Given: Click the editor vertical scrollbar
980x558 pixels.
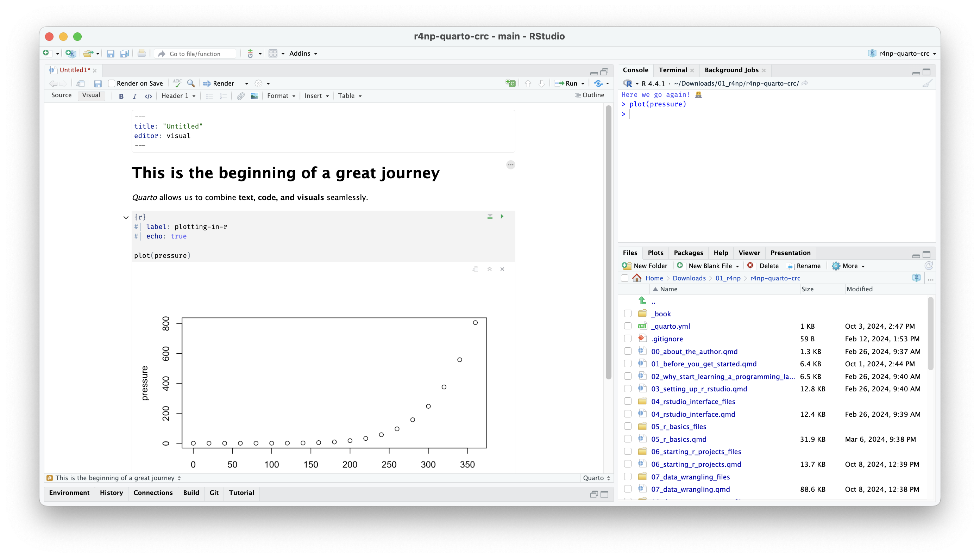Looking at the screenshot, I should point(609,242).
